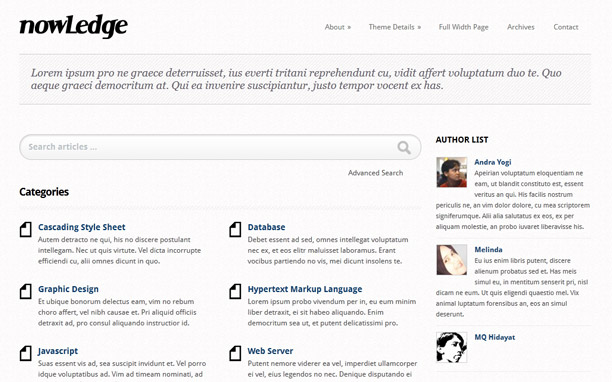Click the bio text starting "Eu ius enim libris"

tap(512, 287)
